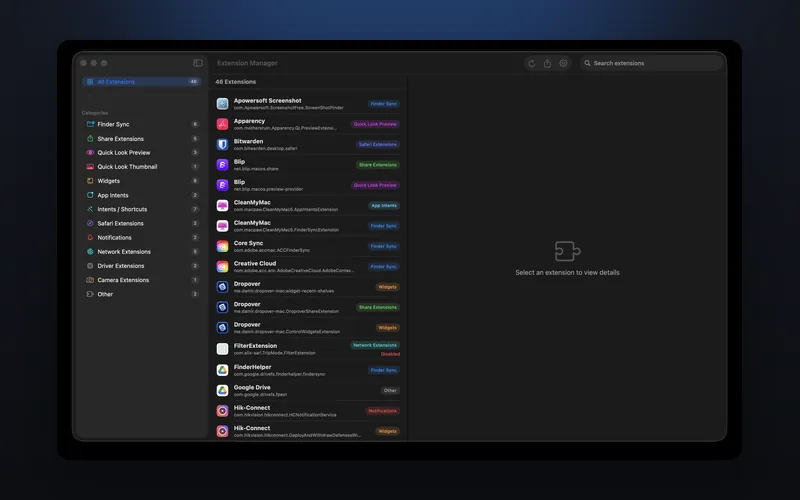Select the Network Extensions sidebar category
This screenshot has width=800, height=500.
tap(141, 252)
